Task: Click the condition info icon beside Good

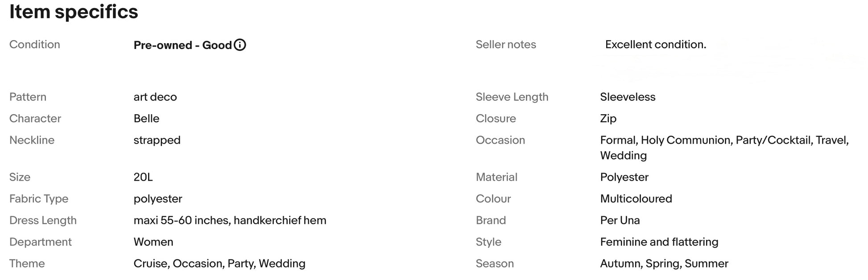Action: (x=240, y=45)
